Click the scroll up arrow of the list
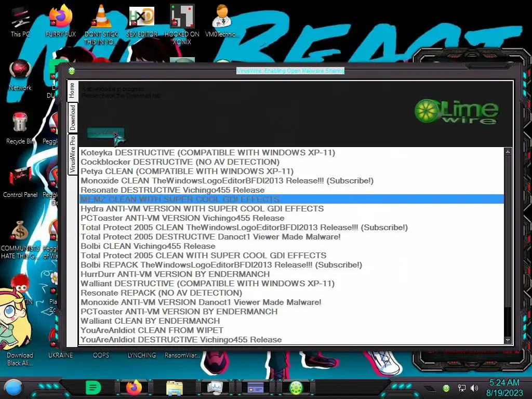The height and width of the screenshot is (399, 532). tap(508, 152)
